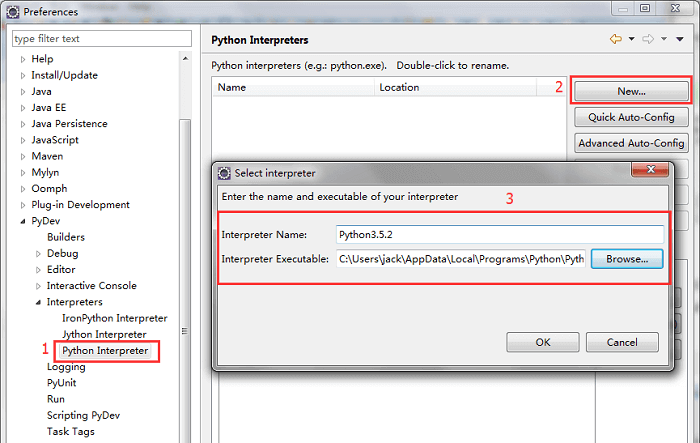Click the grayed forward navigation arrow
700x443 pixels.
coord(648,39)
